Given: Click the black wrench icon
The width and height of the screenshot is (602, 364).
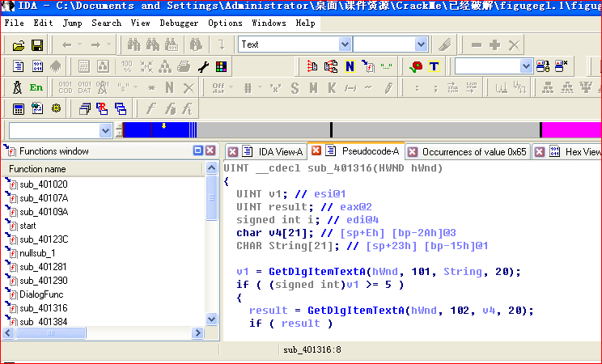Looking at the screenshot, I should pos(203,67).
